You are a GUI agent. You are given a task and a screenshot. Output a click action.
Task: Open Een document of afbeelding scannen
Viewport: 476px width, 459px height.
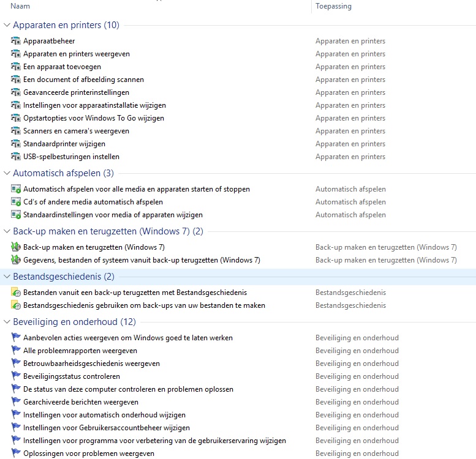pyautogui.click(x=83, y=80)
